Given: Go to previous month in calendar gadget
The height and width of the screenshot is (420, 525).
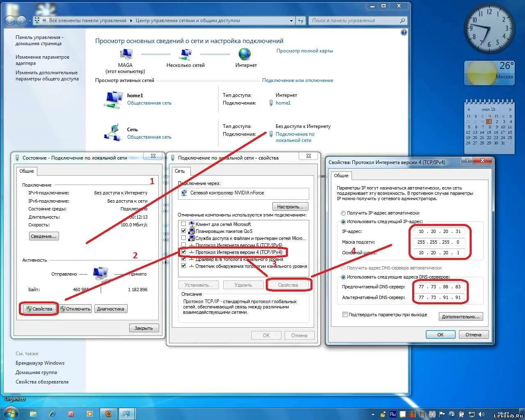Looking at the screenshot, I should pyautogui.click(x=468, y=110).
